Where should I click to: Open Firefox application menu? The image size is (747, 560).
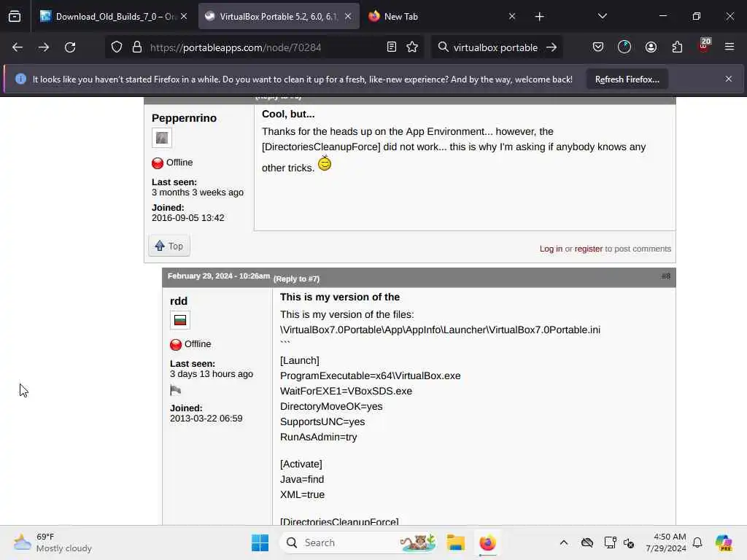coord(729,47)
